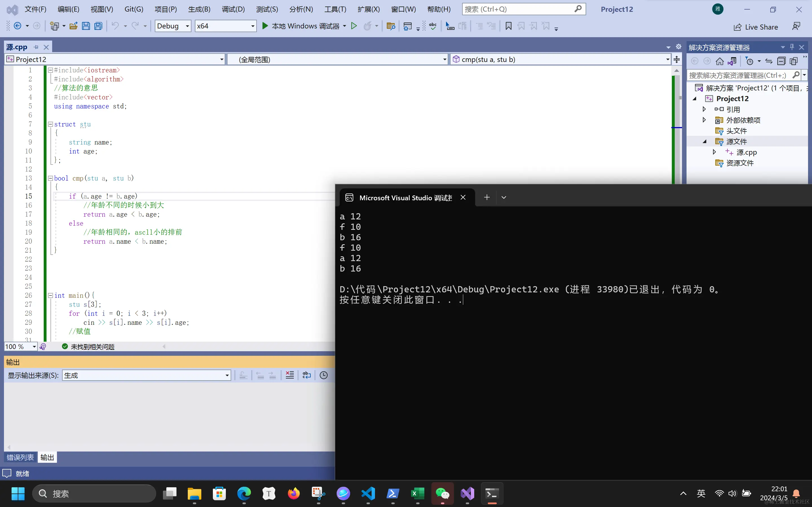Viewport: 812px width, 507px height.
Task: Click the Live Share button
Action: pos(756,27)
